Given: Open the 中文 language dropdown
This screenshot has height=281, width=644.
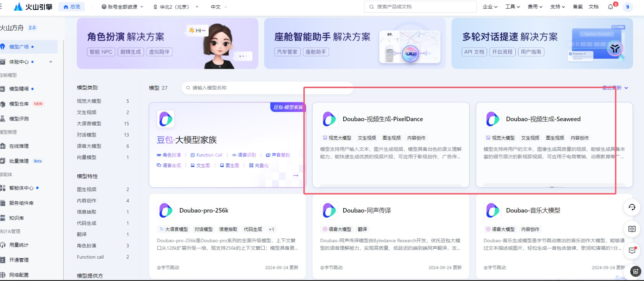Looking at the screenshot, I should [x=219, y=7].
